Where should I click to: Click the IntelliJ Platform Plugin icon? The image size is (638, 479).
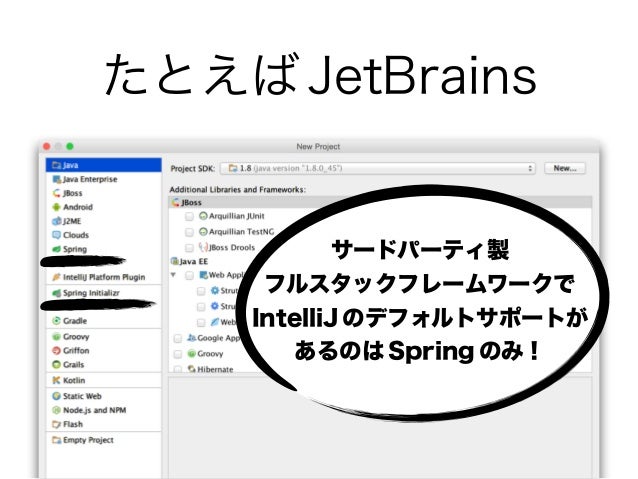[57, 277]
